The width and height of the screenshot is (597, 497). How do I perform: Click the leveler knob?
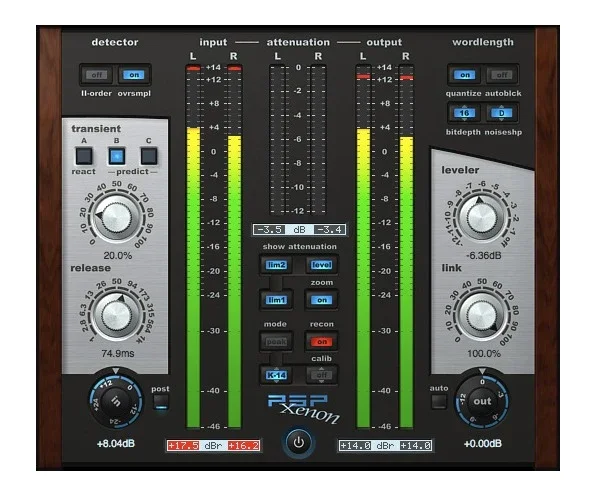[x=482, y=218]
